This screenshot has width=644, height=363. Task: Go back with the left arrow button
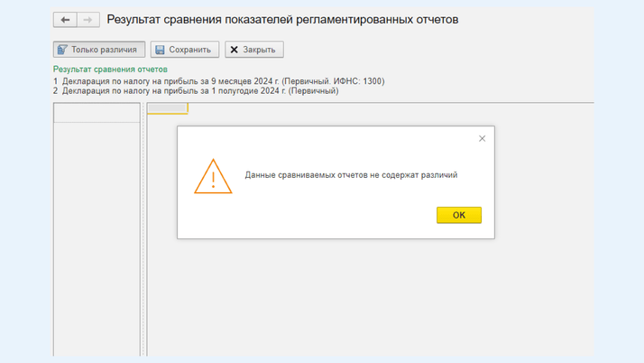[65, 20]
